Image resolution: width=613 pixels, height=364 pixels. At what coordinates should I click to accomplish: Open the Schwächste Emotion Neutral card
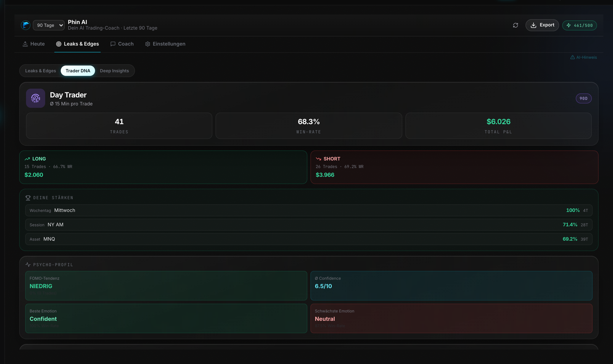coord(451,318)
